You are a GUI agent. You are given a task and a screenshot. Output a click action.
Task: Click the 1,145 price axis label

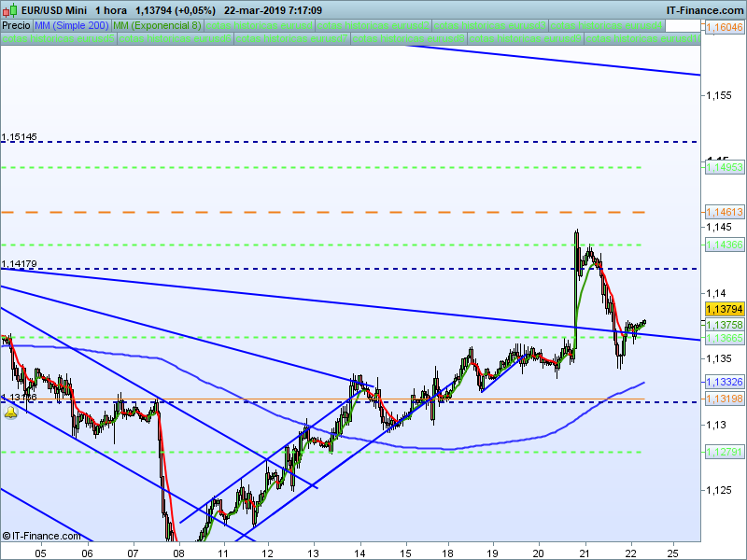[719, 227]
